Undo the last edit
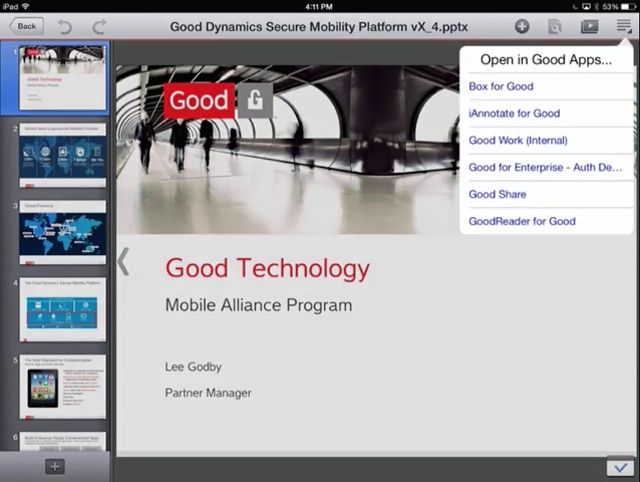The height and width of the screenshot is (482, 640). click(65, 27)
